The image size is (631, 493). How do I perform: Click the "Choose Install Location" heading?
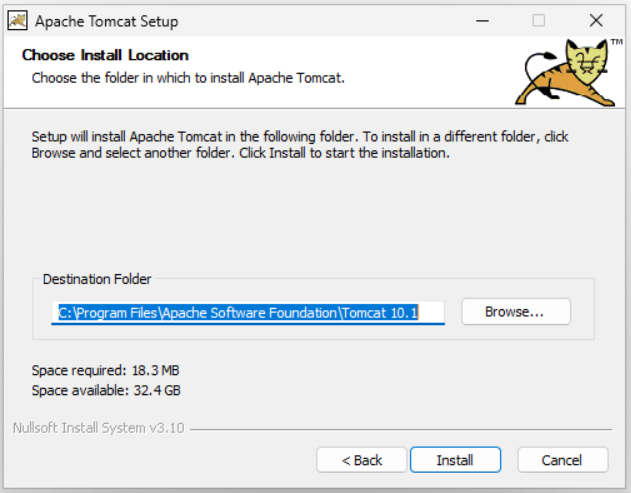click(x=105, y=56)
